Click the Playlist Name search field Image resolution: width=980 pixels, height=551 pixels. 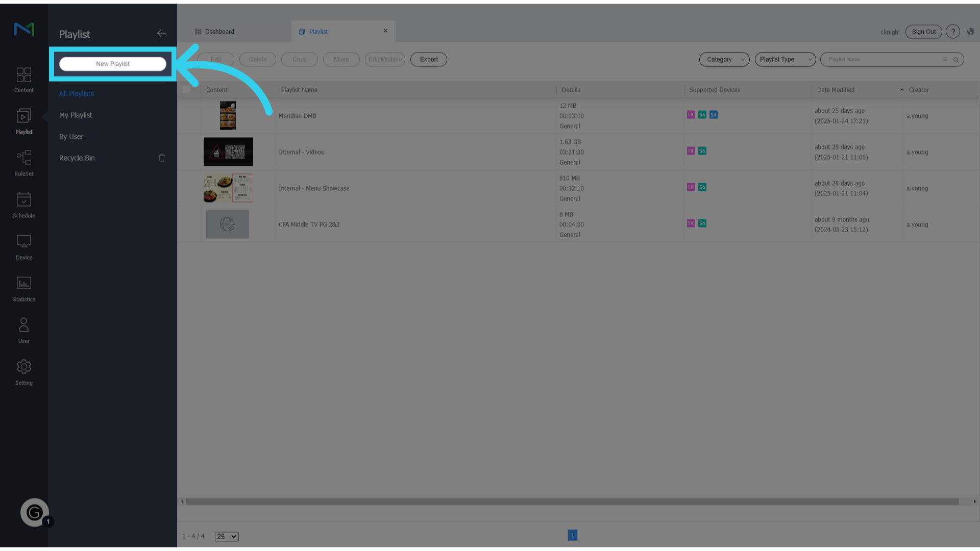[883, 60]
